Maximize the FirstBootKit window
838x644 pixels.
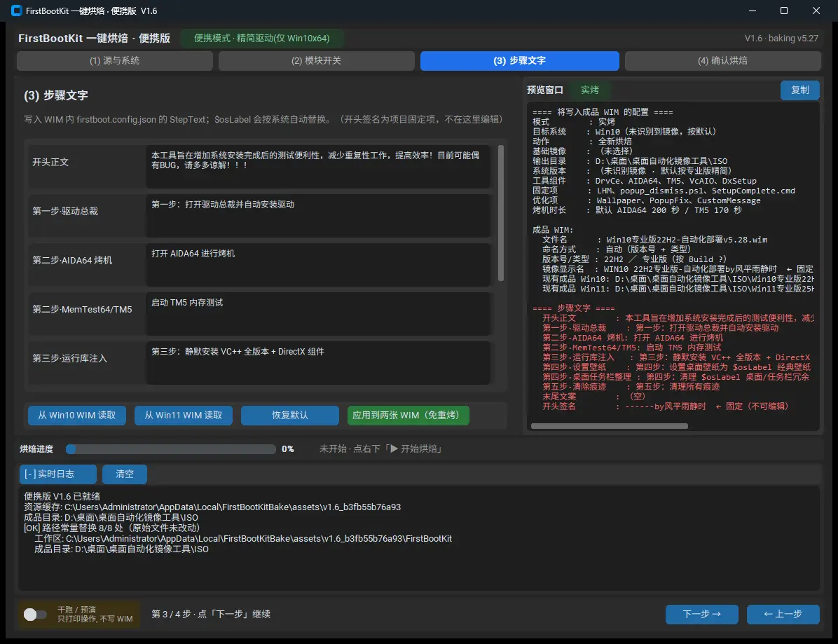[x=784, y=11]
